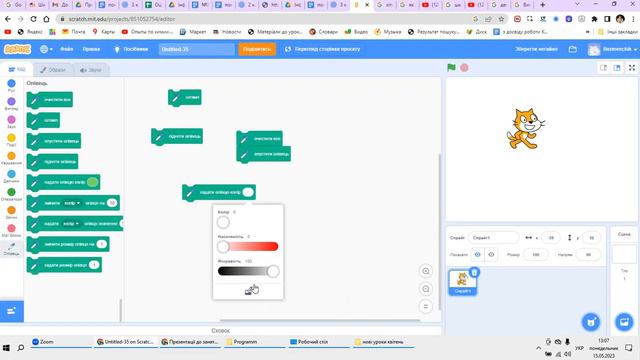640x360 pixels.
Task: Click green color swatch in palette block
Action: (x=93, y=182)
